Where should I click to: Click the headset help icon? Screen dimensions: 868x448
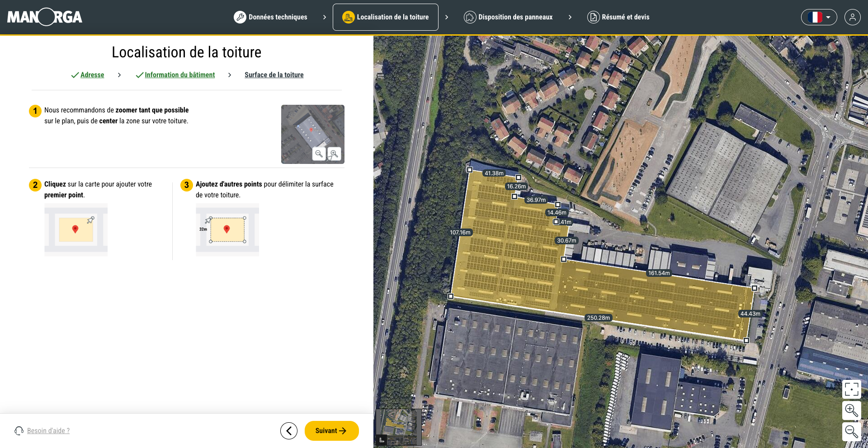[19, 431]
